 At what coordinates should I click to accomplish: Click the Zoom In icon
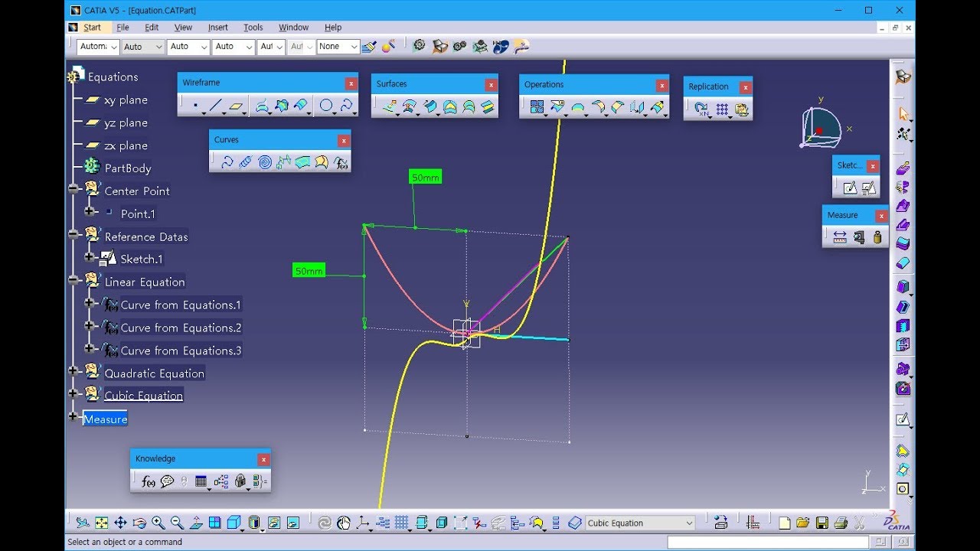pos(158,523)
